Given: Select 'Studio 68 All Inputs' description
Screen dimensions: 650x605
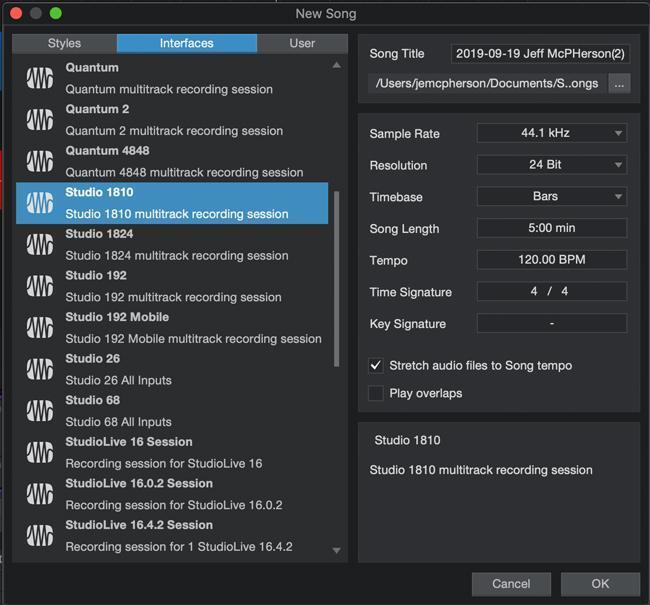Looking at the screenshot, I should 119,422.
